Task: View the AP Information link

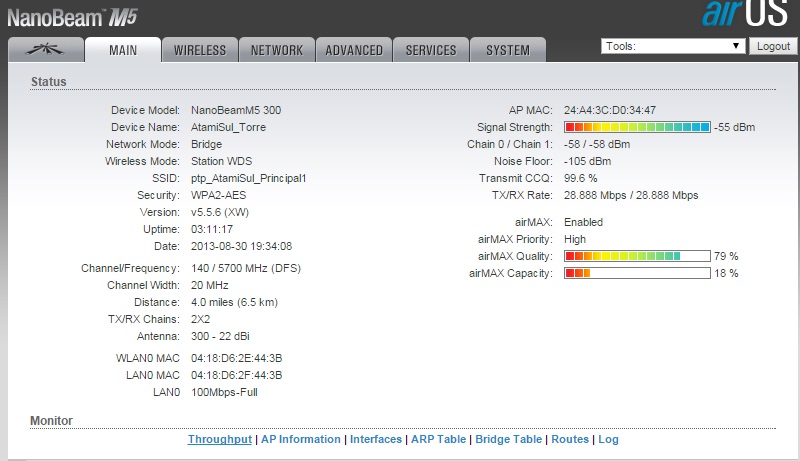Action: pos(301,439)
